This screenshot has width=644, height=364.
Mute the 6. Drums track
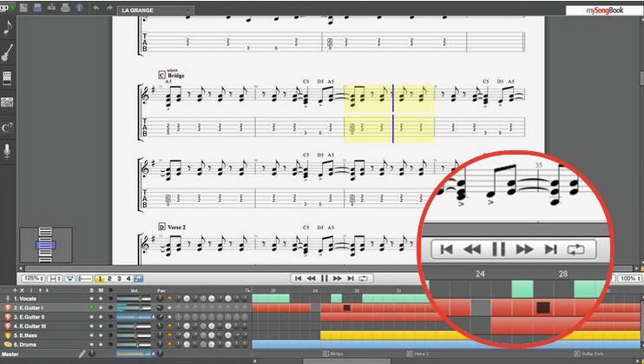point(101,344)
